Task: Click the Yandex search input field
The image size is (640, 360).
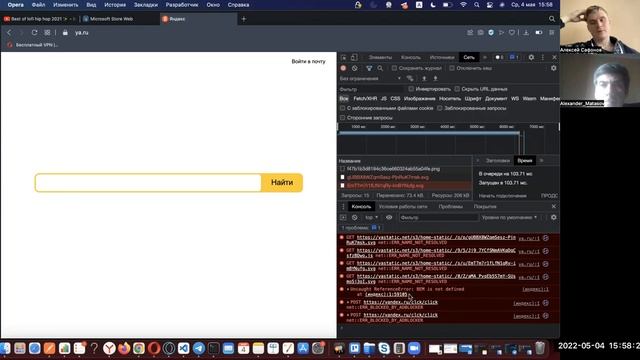Action: [x=148, y=182]
